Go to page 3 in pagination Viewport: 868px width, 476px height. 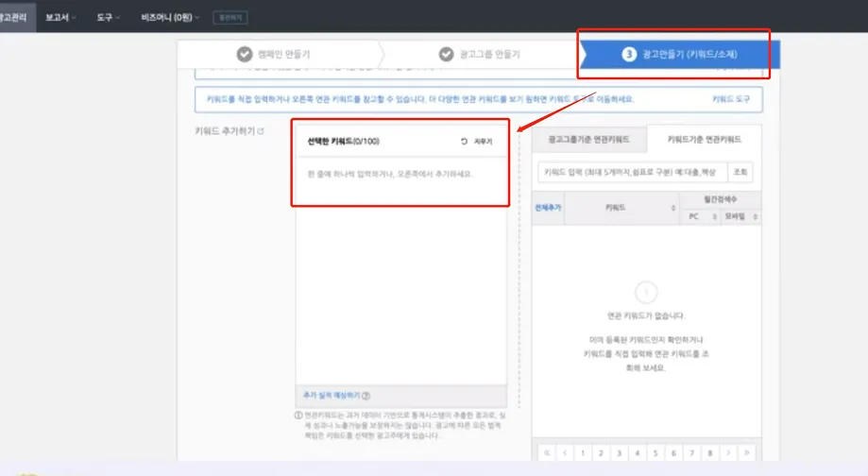tap(619, 452)
